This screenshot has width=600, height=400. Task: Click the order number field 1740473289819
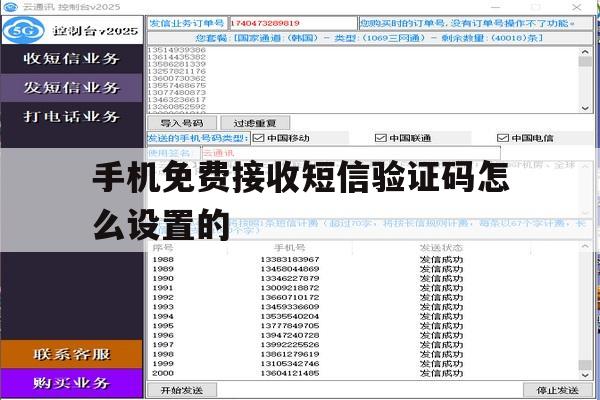[293, 23]
